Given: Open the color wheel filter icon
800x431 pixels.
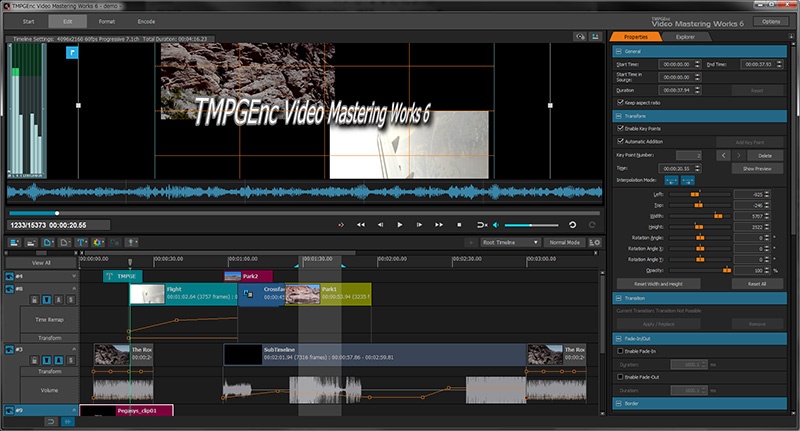Looking at the screenshot, I should click(98, 243).
